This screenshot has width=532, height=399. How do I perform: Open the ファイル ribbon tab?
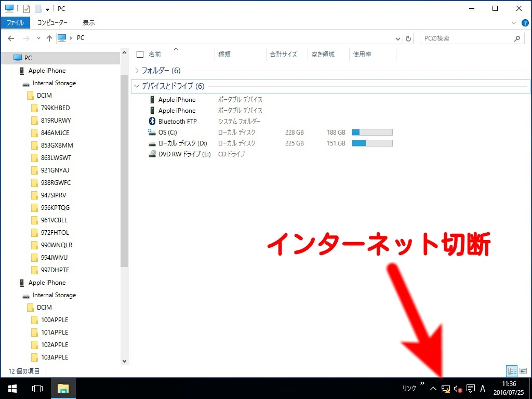point(15,23)
